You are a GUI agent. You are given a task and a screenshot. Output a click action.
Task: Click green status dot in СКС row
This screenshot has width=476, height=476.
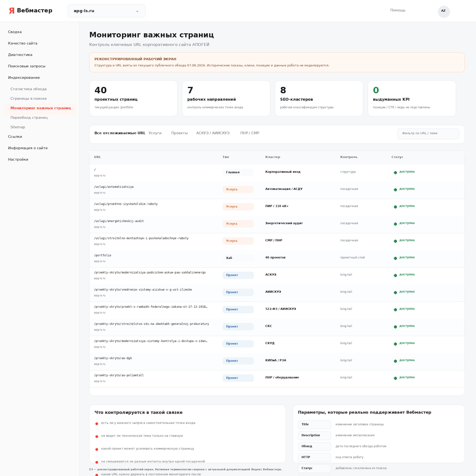tap(395, 327)
